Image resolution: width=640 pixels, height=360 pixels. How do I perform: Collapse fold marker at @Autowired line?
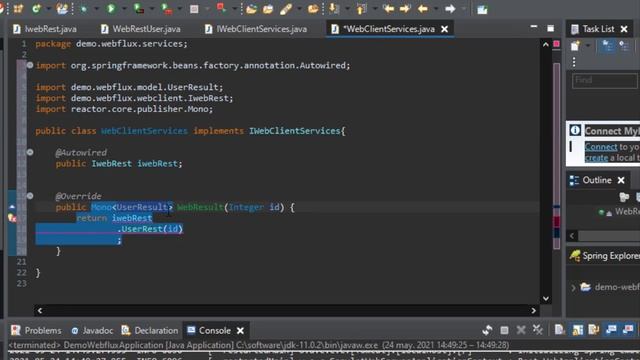tap(30, 152)
